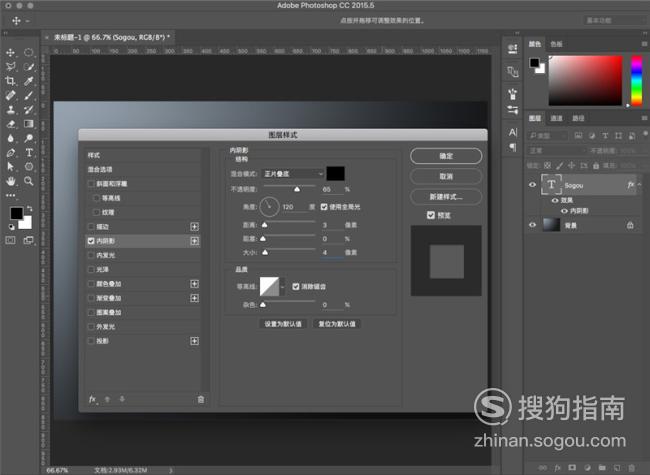
Task: Select the Elliptical Marquee tool
Action: [x=29, y=52]
